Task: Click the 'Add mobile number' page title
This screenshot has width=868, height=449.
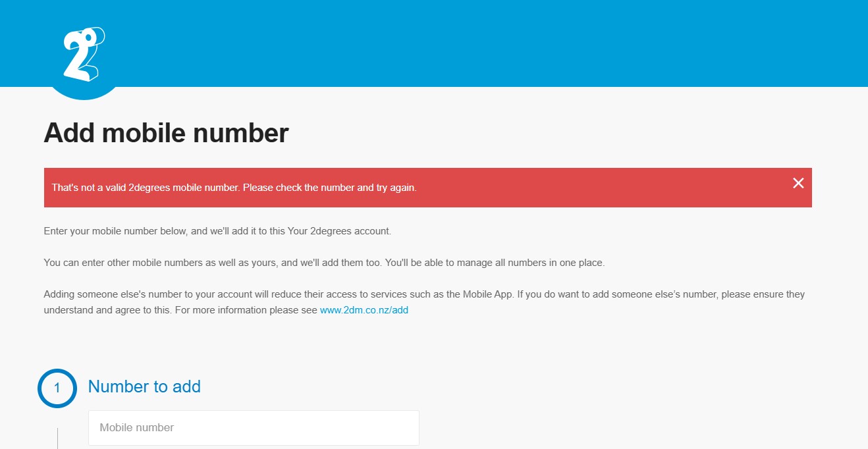Action: (x=166, y=133)
